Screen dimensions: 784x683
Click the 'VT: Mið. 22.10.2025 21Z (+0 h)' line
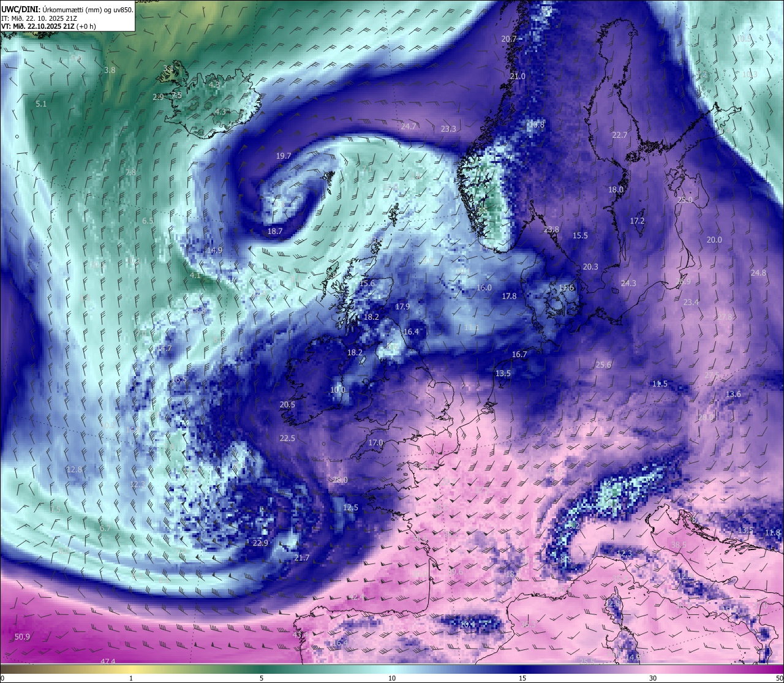(48, 26)
